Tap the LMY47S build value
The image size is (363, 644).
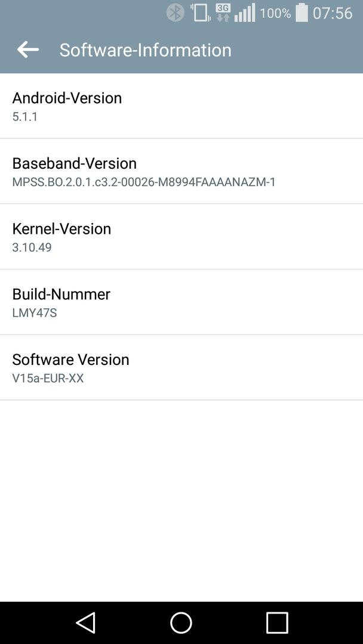35,313
